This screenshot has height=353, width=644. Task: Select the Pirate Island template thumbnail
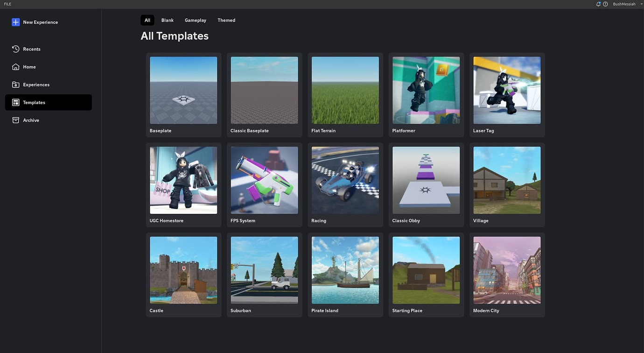(x=345, y=270)
